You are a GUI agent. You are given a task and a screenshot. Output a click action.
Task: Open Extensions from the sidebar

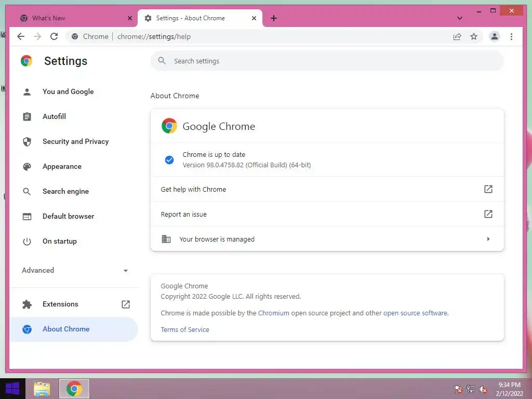click(x=74, y=304)
